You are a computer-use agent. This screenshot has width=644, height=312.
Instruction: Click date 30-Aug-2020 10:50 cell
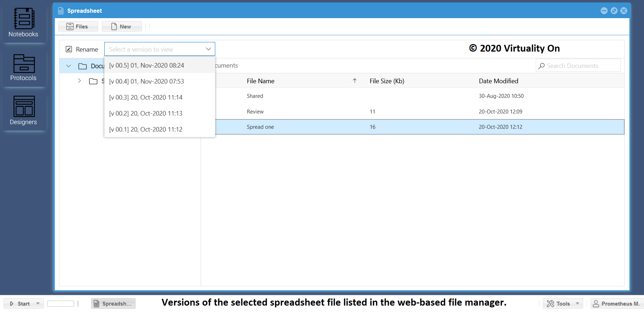tap(501, 96)
